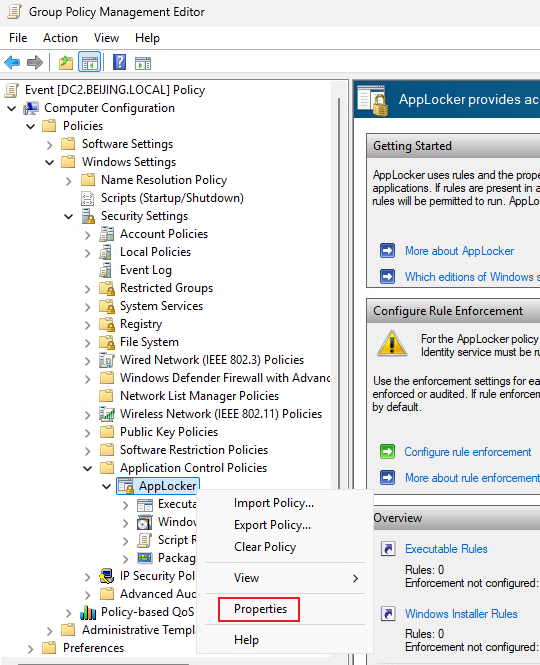This screenshot has height=665, width=540.
Task: Click the Show/Hide Action Pane toolbar icon
Action: [143, 63]
